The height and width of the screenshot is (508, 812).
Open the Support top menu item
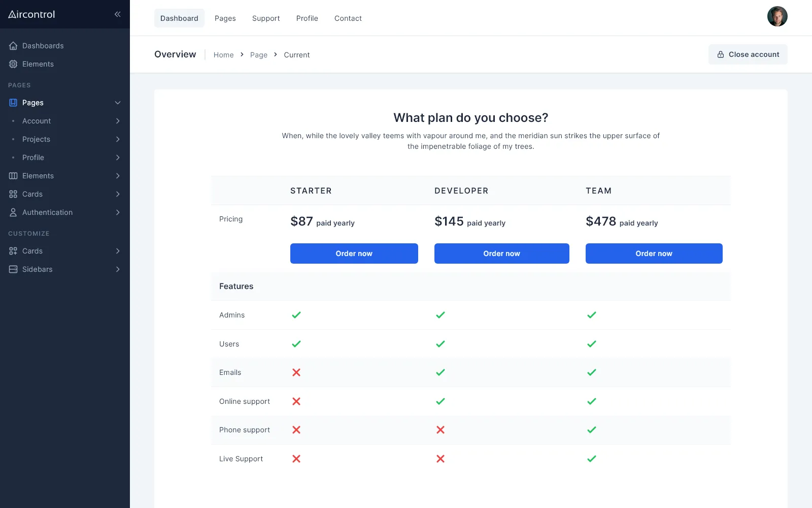(266, 18)
